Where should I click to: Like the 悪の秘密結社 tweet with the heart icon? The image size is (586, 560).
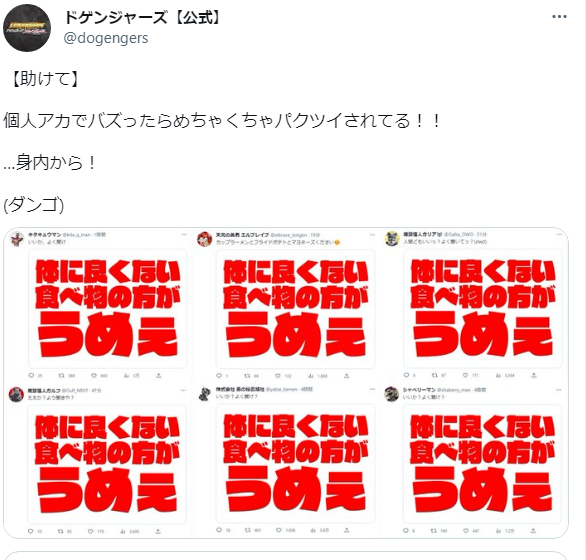point(278,530)
